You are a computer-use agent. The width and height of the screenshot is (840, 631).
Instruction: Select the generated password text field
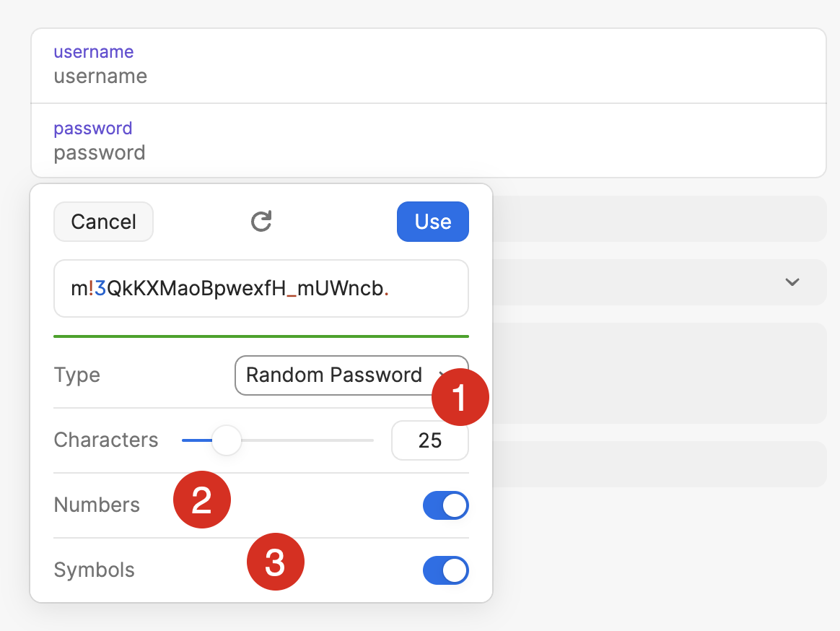click(261, 288)
